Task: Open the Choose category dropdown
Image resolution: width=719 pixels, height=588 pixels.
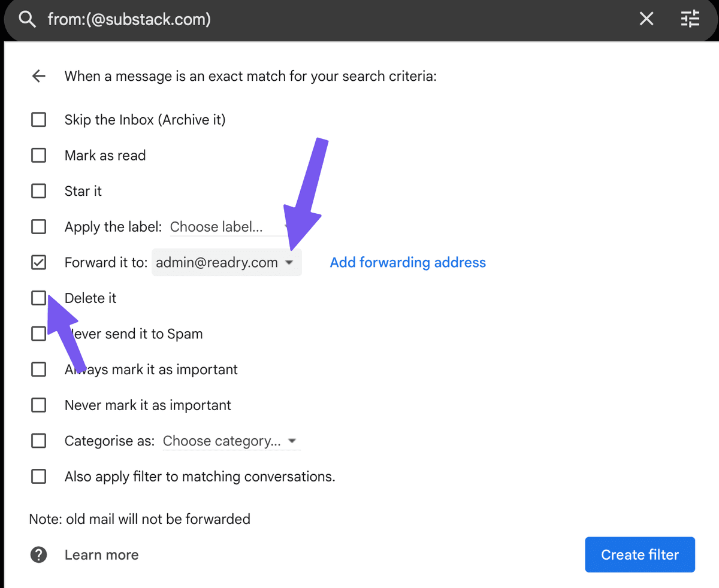Action: [231, 441]
